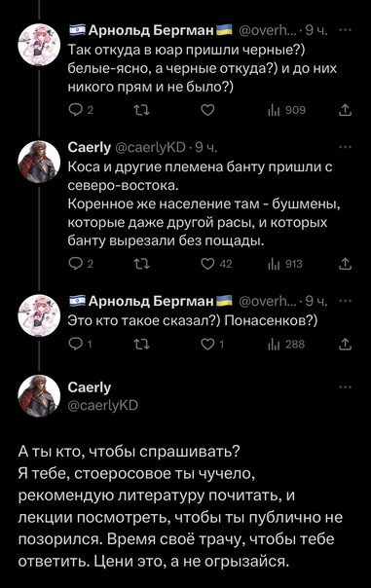Share the first Арнольд Бергман tweet
The image size is (371, 588).
click(345, 110)
